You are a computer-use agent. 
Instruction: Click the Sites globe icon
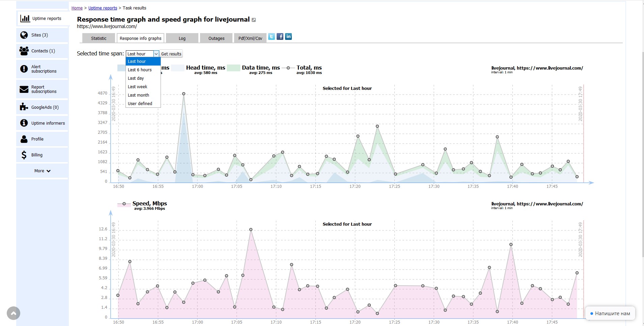point(24,35)
